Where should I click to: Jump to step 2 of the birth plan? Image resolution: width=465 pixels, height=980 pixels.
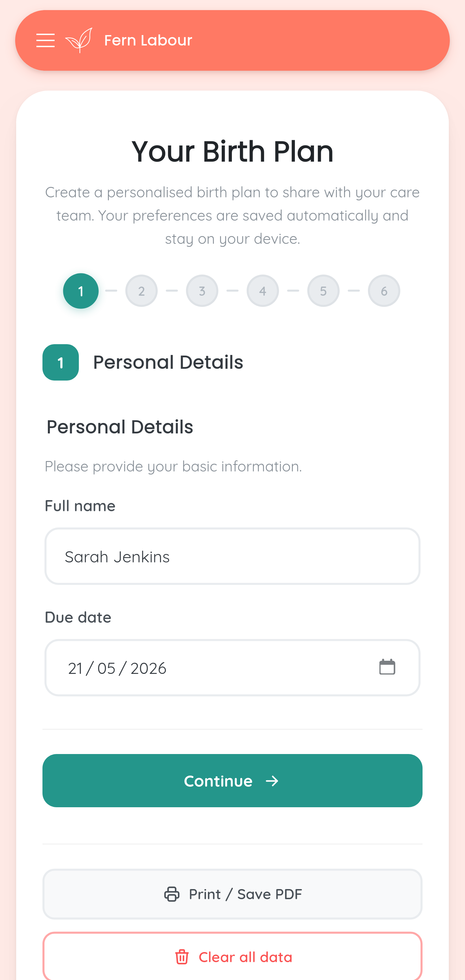[x=141, y=291]
